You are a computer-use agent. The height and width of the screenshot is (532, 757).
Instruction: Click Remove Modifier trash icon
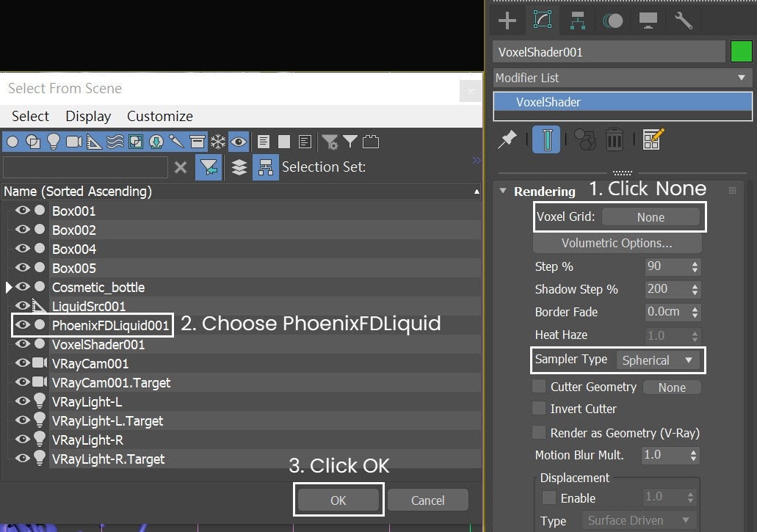(614, 140)
